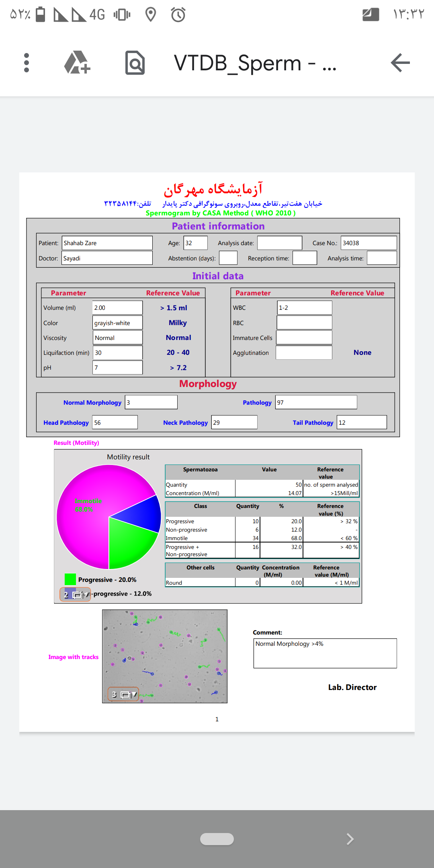Tap the VTDB_Sperm document title
Viewport: 434px width, 868px height.
(x=255, y=63)
